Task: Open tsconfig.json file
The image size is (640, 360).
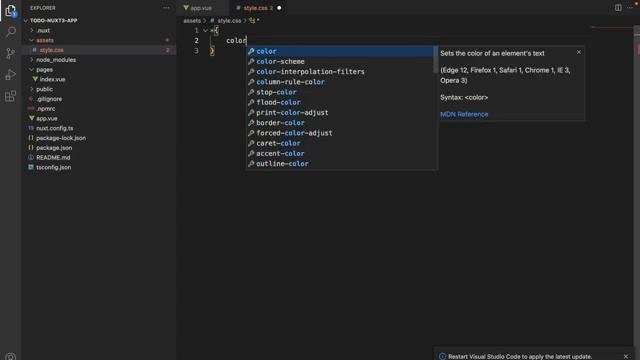Action: click(x=53, y=167)
